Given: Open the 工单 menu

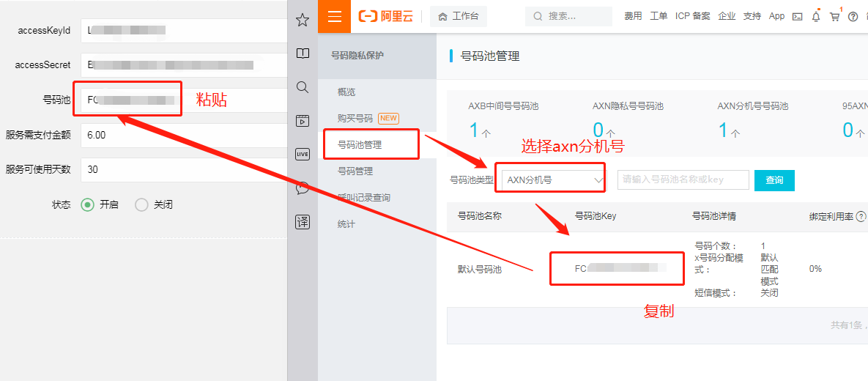Looking at the screenshot, I should 659,16.
